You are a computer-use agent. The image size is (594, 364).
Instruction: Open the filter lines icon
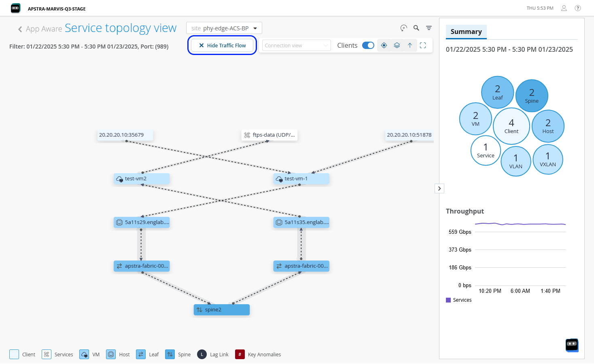click(x=429, y=28)
